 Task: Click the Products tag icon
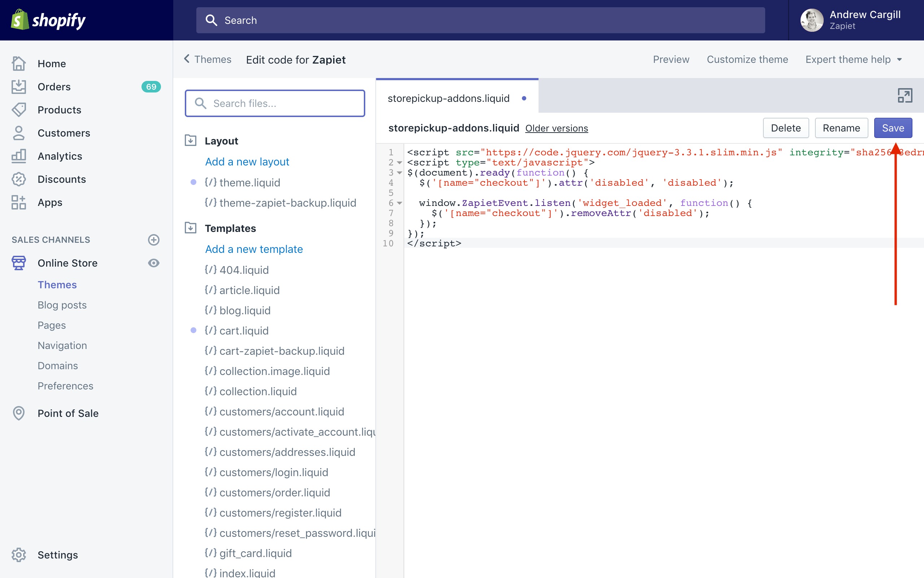[19, 110]
